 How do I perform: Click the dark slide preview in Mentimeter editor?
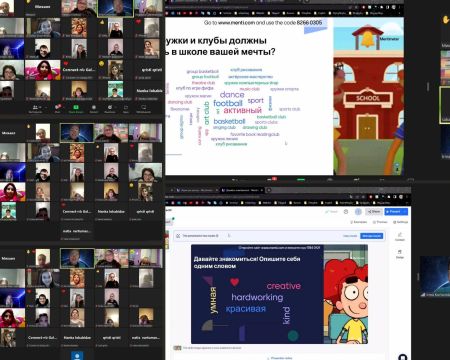[x=279, y=294]
